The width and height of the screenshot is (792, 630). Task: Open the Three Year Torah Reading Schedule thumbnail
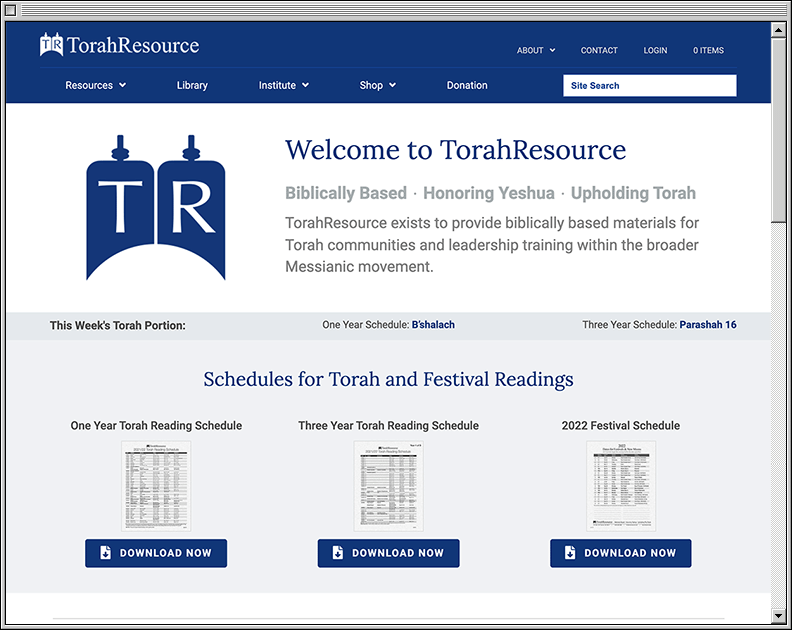(x=388, y=486)
